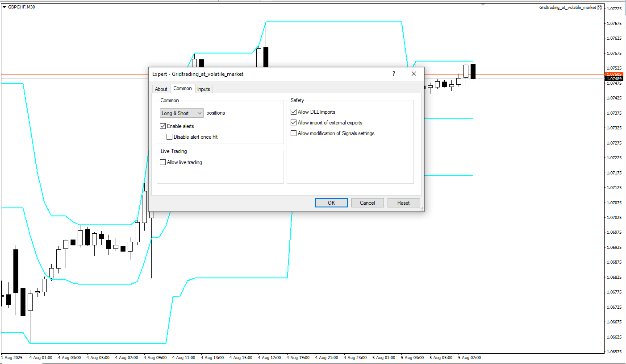Click the sad-face expert status icon

pyautogui.click(x=599, y=7)
